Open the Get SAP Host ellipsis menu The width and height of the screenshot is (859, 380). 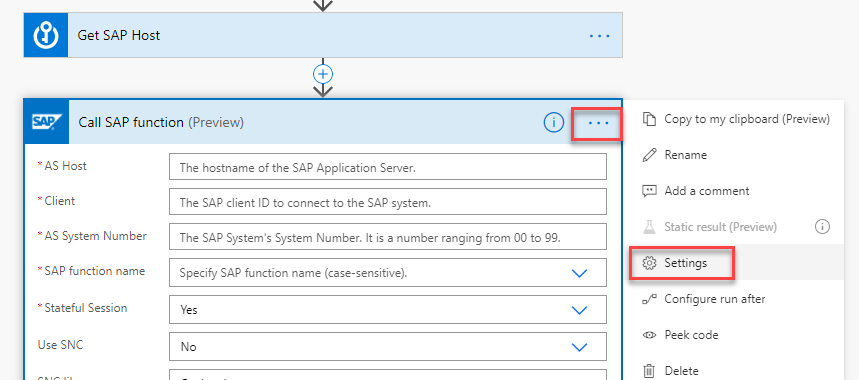pyautogui.click(x=599, y=36)
